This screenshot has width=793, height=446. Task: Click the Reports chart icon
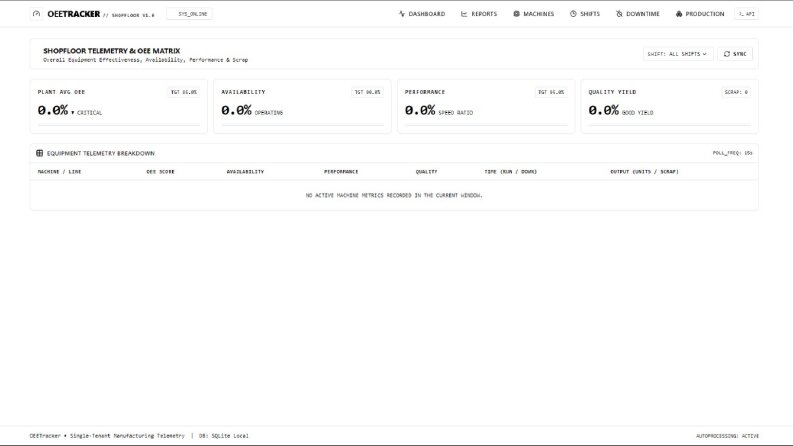point(464,14)
